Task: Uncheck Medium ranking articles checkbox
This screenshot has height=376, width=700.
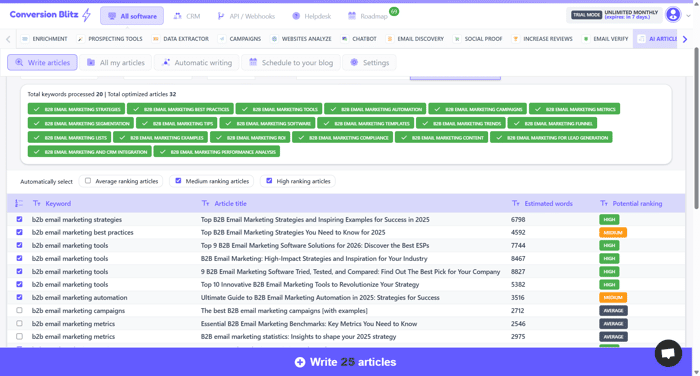Action: point(178,181)
